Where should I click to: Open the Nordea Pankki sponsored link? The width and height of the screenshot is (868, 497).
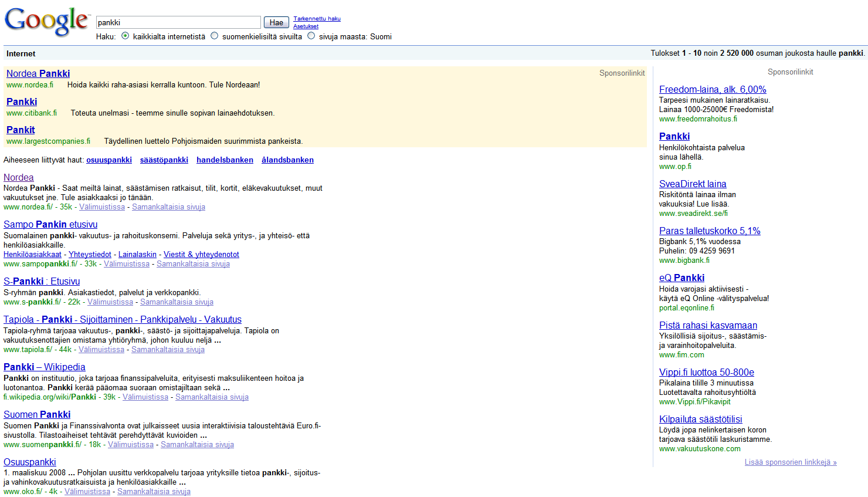38,73
